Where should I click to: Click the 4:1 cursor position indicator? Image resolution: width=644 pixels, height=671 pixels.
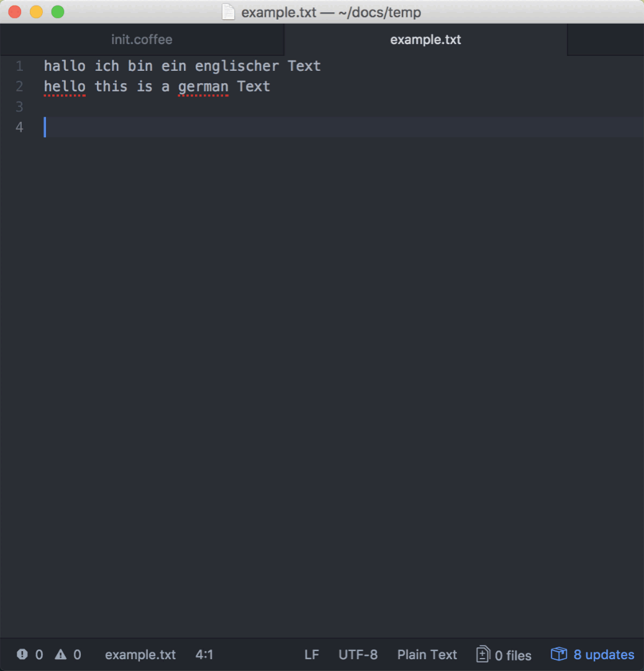[205, 654]
